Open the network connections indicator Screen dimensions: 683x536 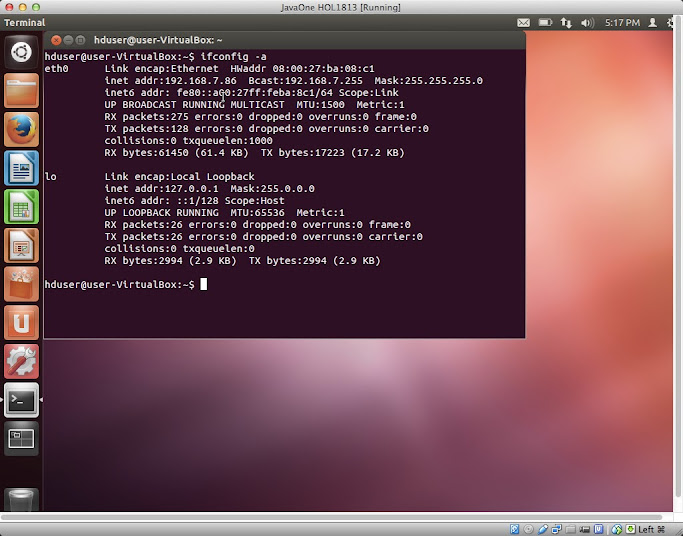[566, 23]
